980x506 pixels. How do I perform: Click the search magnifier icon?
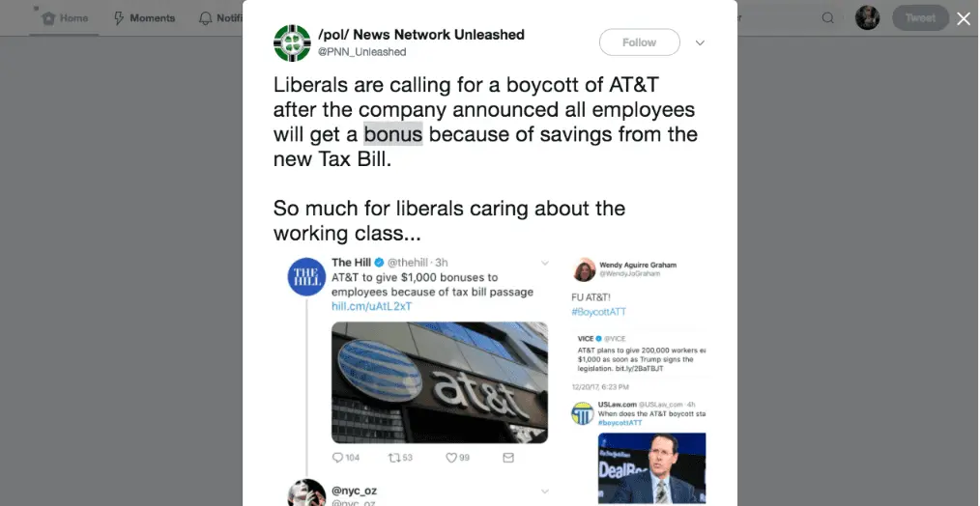827,18
